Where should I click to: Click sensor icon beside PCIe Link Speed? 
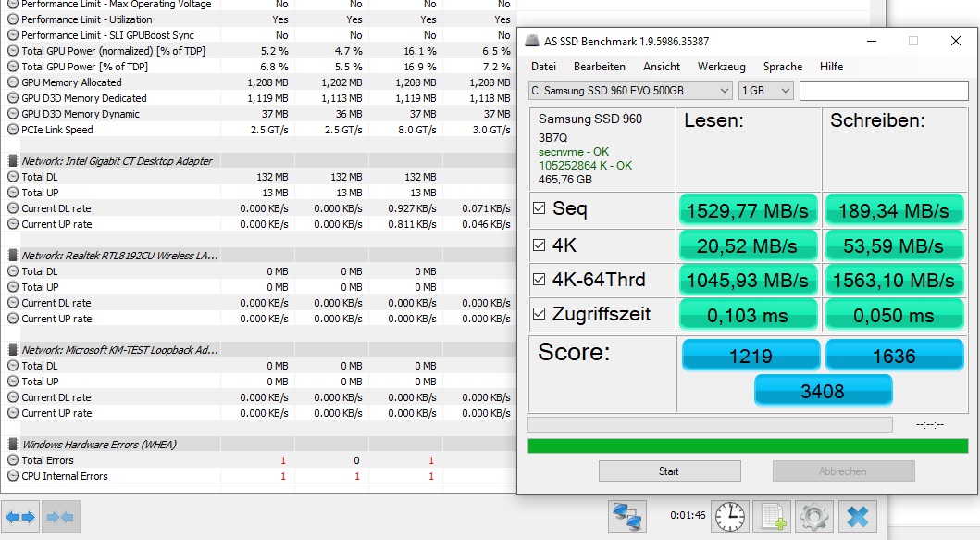[13, 130]
